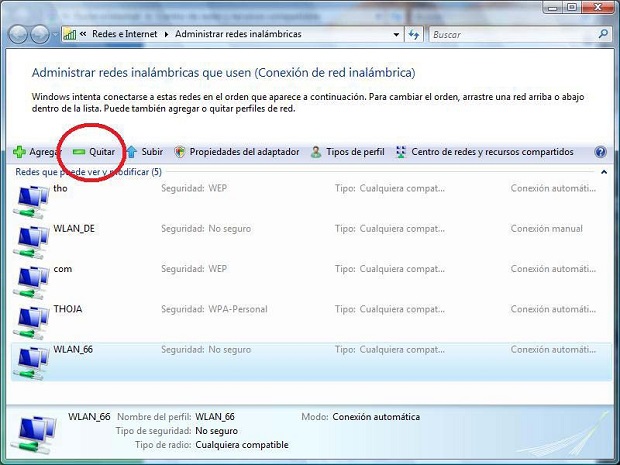This screenshot has height=465, width=620.
Task: Click the breadcrumb overflow double chevron
Action: pos(83,34)
